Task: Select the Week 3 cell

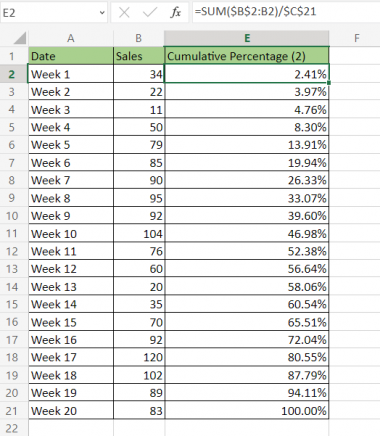Action: [x=71, y=109]
